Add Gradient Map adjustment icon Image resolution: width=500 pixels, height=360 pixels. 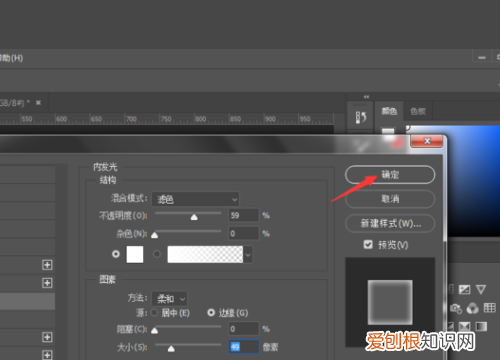tap(481, 326)
